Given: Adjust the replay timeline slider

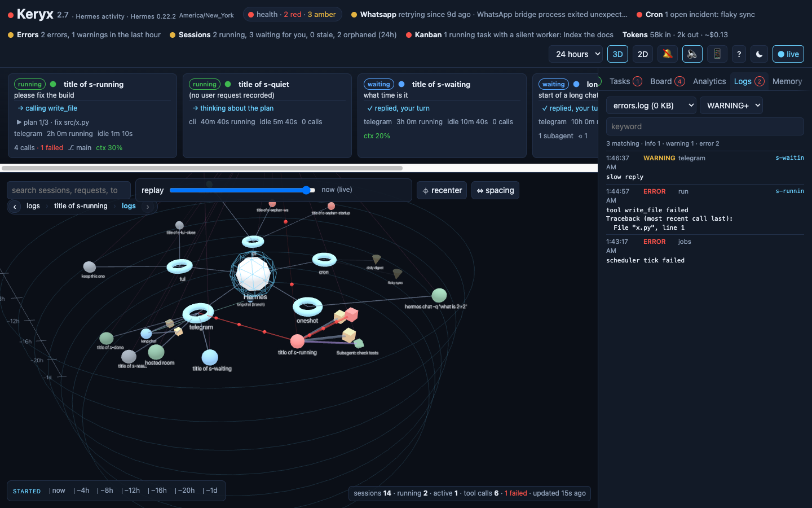Looking at the screenshot, I should click(x=242, y=190).
